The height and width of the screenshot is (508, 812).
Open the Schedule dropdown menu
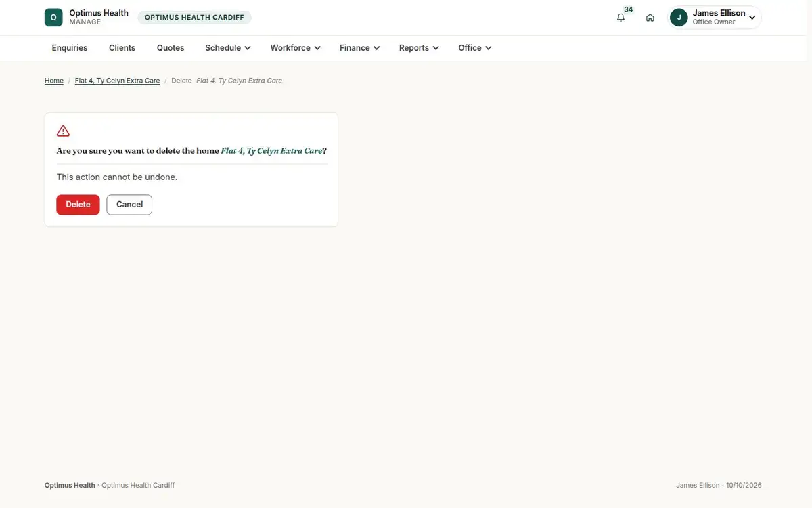(228, 48)
